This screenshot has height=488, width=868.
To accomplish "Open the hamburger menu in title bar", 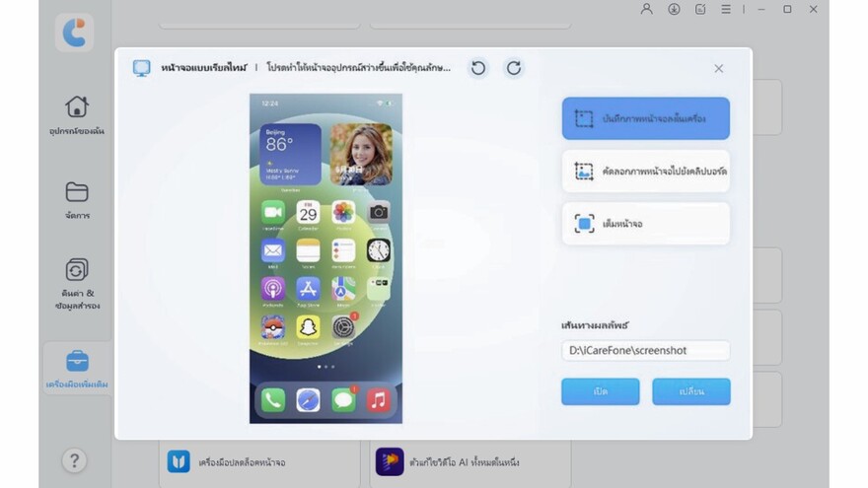I will point(726,9).
